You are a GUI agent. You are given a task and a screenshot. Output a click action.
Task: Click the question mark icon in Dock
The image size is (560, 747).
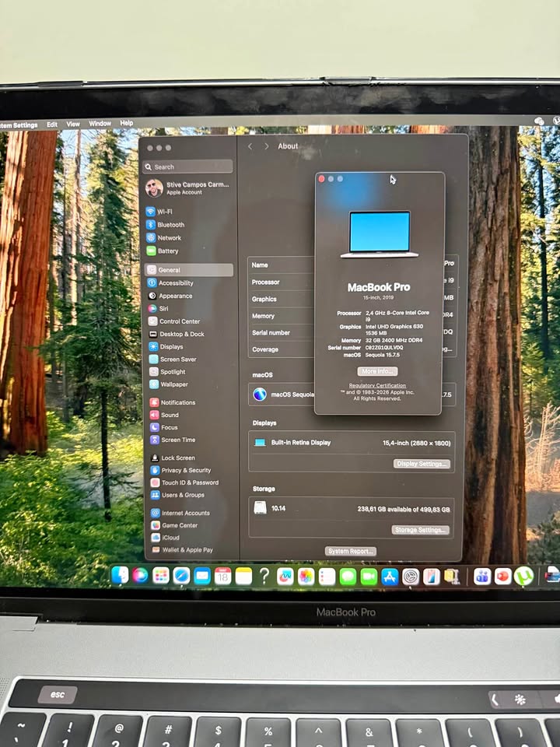pyautogui.click(x=264, y=577)
